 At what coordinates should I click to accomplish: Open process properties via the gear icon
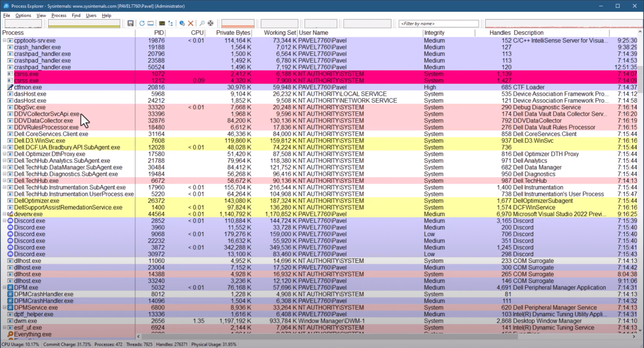pyautogui.click(x=182, y=23)
